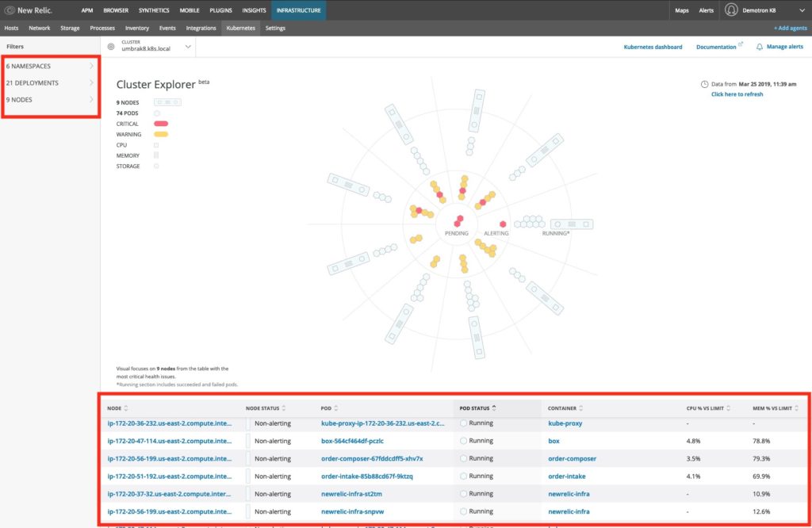812x528 pixels.
Task: Click the New Relic logo
Action: click(29, 10)
